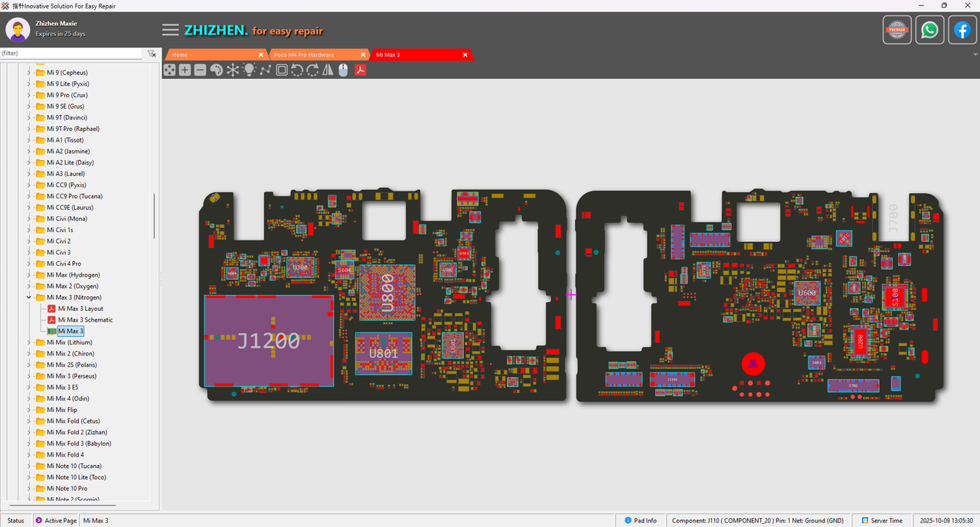Click the Status label in status bar
The image size is (980, 527).
[16, 521]
